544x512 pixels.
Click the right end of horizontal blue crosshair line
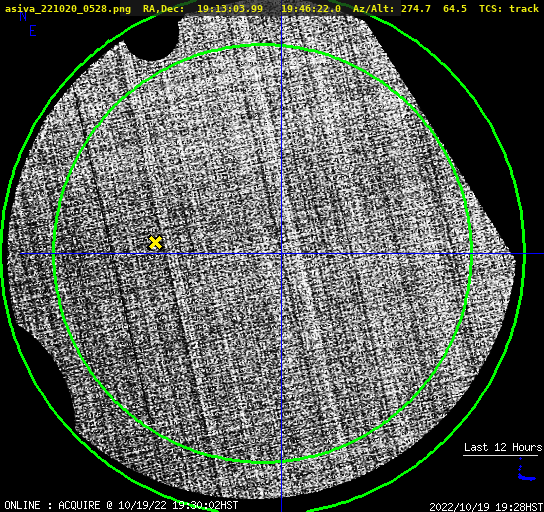[541, 254]
